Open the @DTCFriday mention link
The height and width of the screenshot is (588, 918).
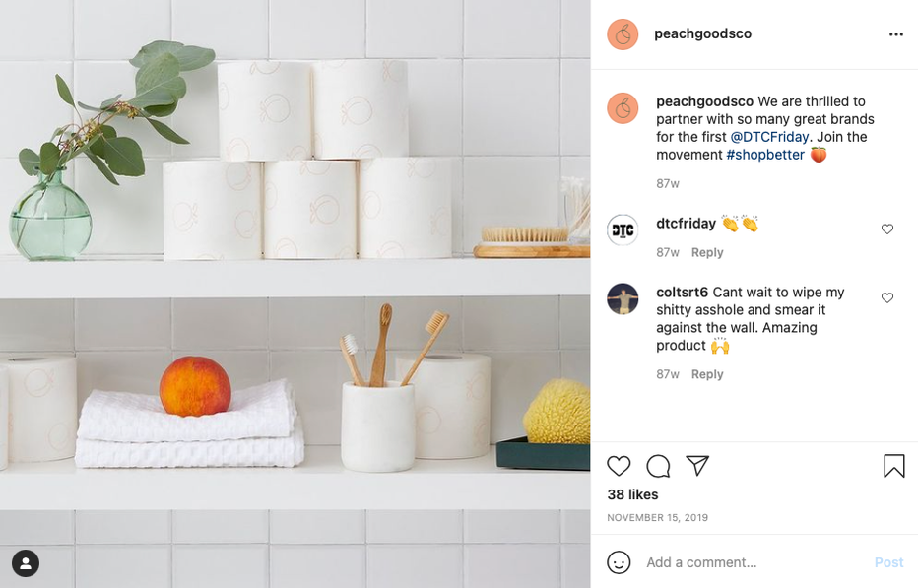[x=769, y=137]
